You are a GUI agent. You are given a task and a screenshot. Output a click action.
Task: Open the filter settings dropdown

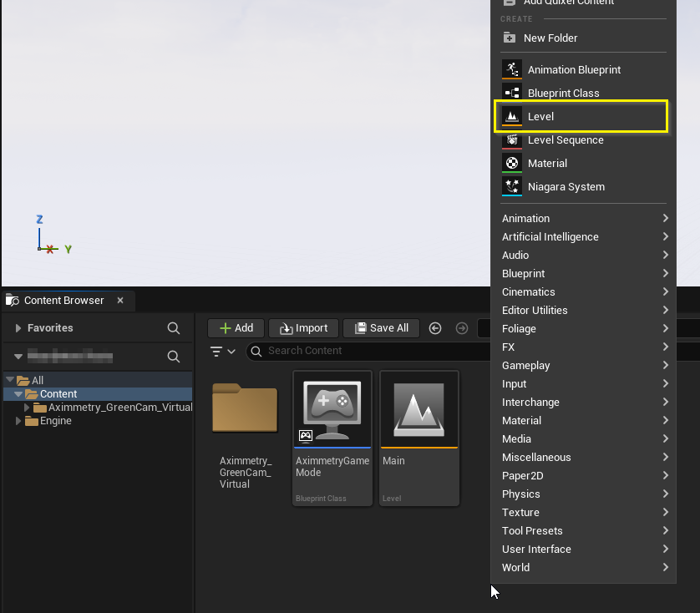222,352
